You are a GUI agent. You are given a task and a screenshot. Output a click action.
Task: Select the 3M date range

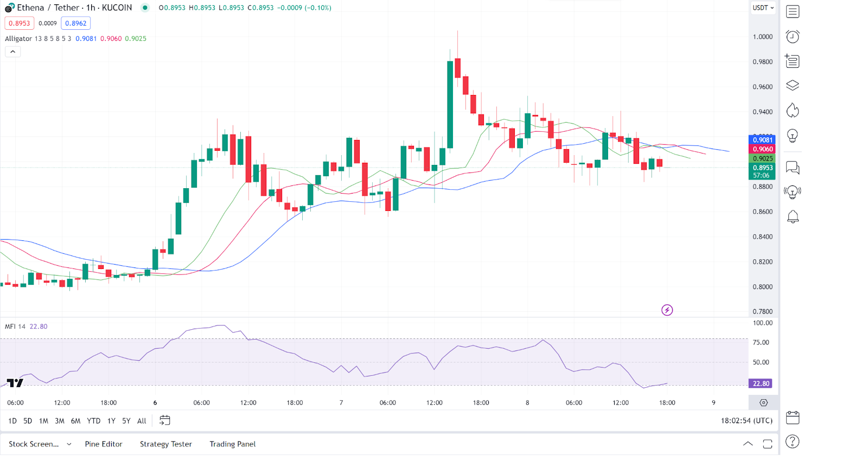point(60,421)
